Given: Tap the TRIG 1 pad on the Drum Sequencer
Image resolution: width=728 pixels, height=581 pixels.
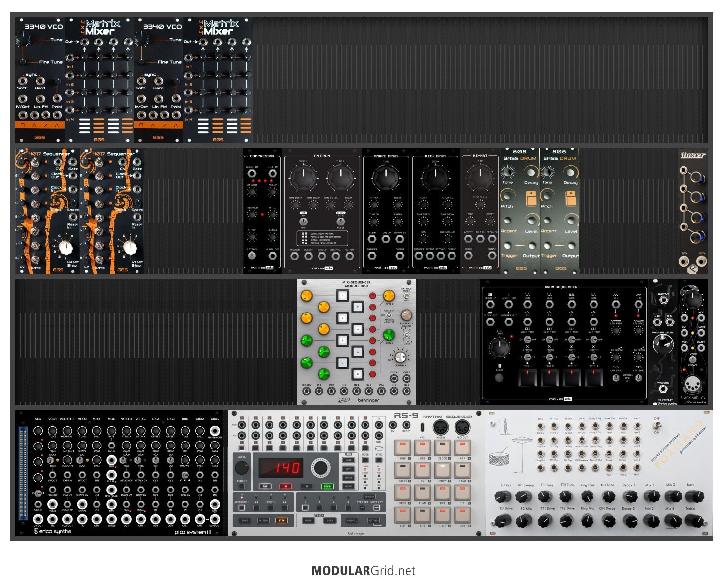Looking at the screenshot, I should (528, 378).
